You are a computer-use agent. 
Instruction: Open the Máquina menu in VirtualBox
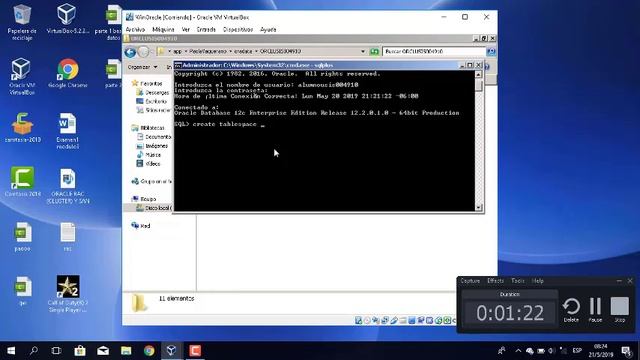coord(163,29)
